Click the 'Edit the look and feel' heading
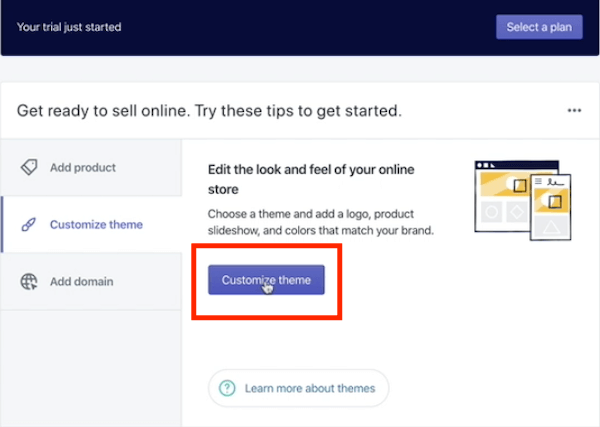This screenshot has height=427, width=600. tap(310, 178)
